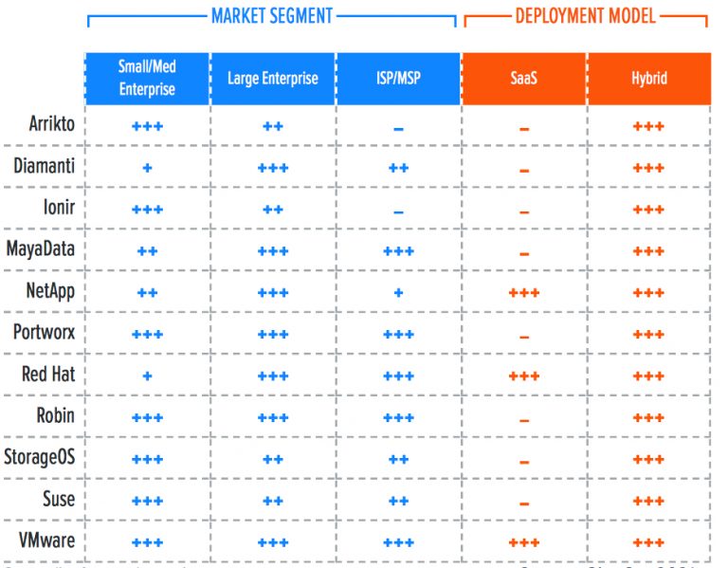Select the SaaS column header
728x568 pixels.
pos(523,78)
